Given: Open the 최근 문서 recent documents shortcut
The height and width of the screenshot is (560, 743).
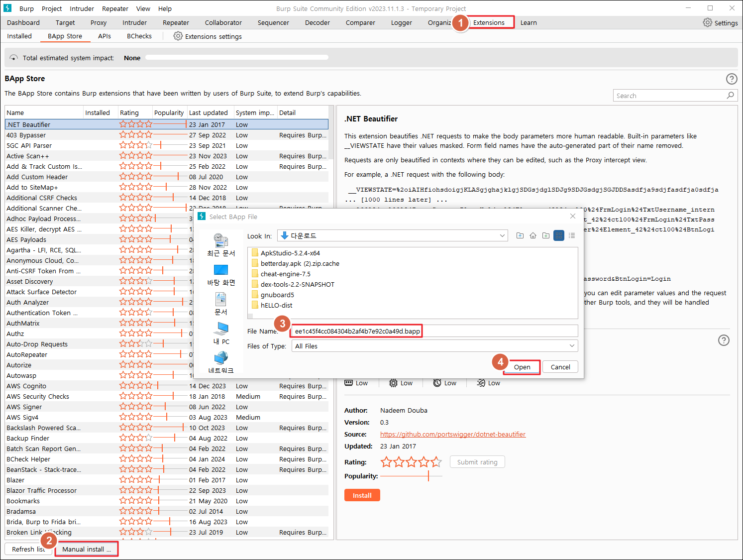Looking at the screenshot, I should click(221, 245).
